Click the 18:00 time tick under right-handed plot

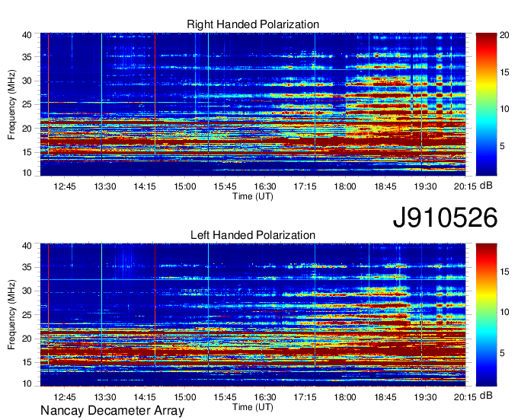click(345, 186)
